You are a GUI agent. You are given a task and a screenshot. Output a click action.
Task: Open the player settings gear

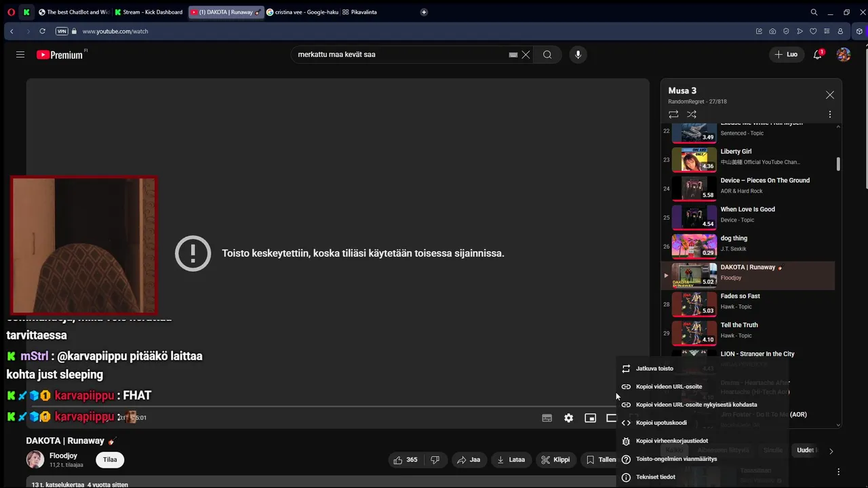[568, 418]
